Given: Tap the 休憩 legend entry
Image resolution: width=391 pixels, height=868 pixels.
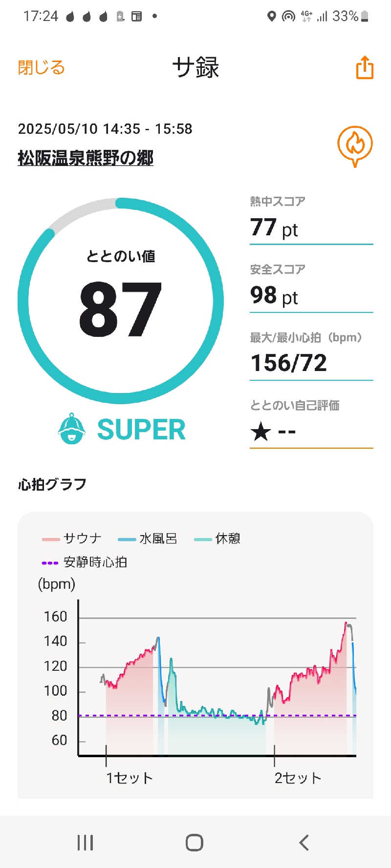Looking at the screenshot, I should coord(217,538).
